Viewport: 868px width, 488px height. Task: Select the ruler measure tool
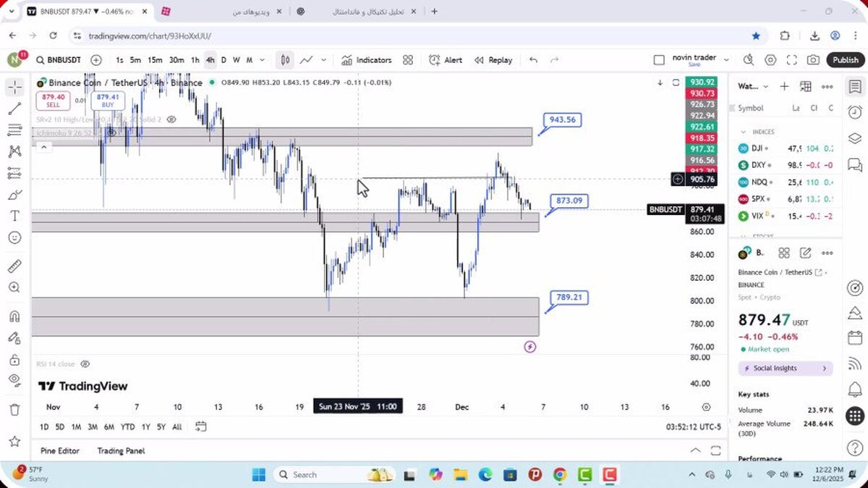click(14, 266)
